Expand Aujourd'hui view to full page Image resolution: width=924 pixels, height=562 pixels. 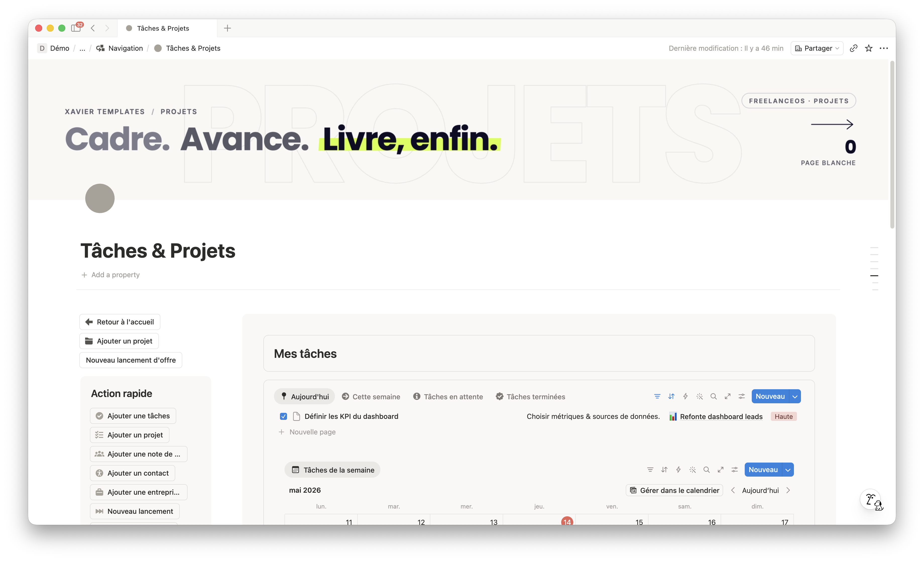(x=727, y=396)
